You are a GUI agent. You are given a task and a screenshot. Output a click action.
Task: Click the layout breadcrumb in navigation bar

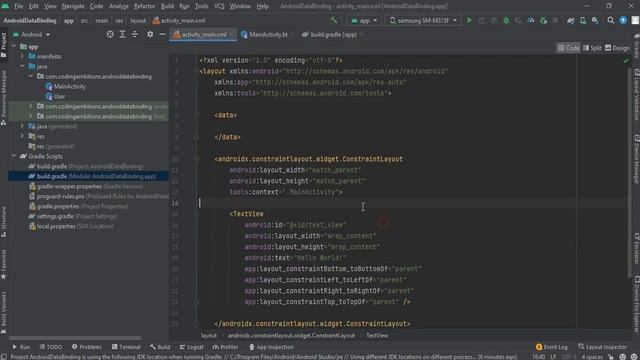138,20
